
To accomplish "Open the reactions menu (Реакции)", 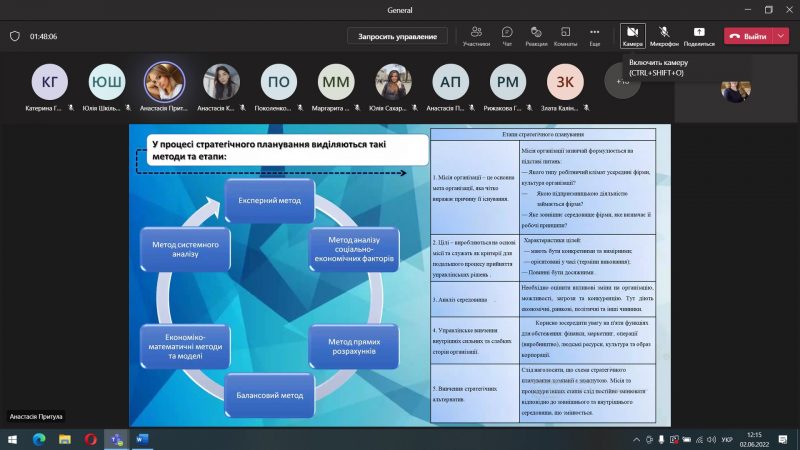I will coord(536,36).
